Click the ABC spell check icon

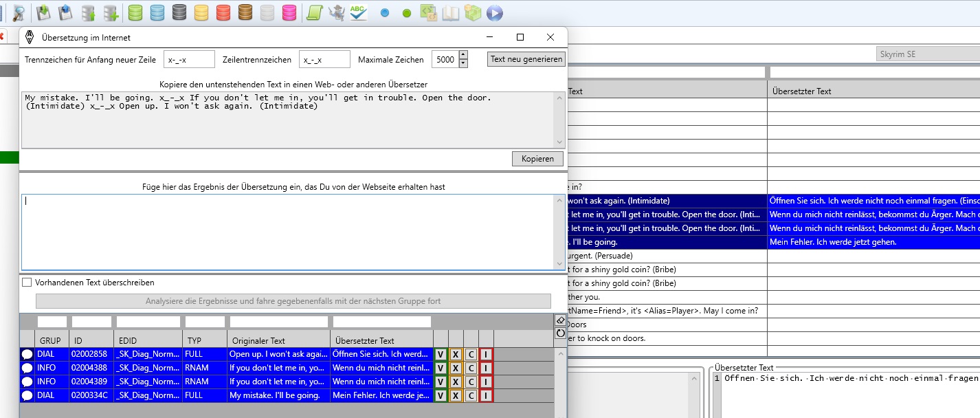[358, 12]
